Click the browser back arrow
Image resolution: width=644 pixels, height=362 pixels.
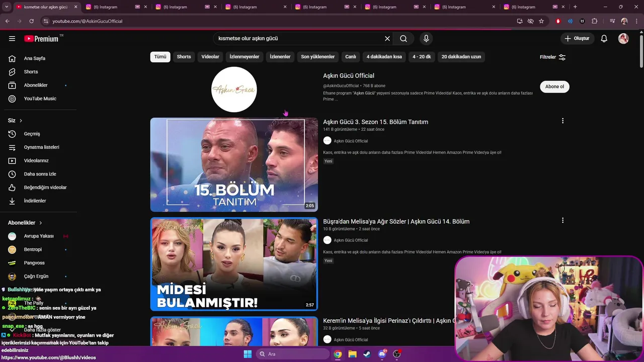point(7,21)
